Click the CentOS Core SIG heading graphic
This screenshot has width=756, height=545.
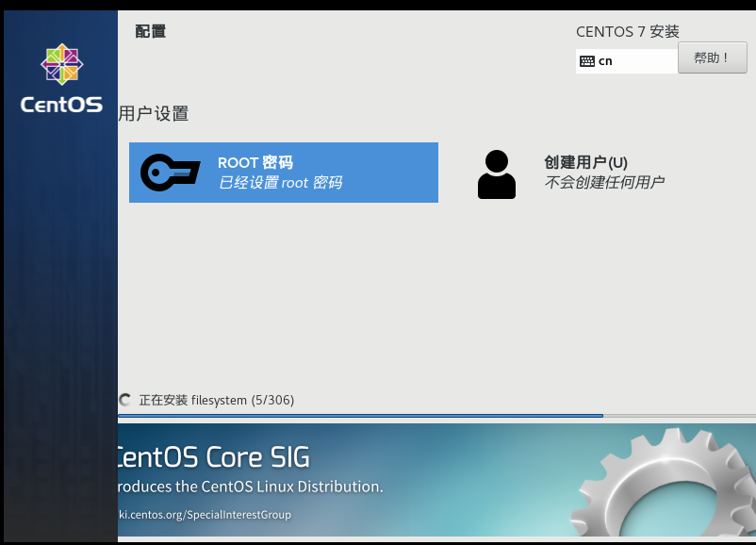(212, 457)
